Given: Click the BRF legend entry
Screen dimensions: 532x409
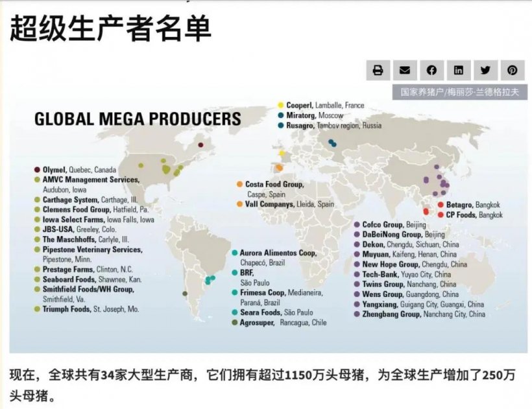Looking at the screenshot, I should pos(250,277).
